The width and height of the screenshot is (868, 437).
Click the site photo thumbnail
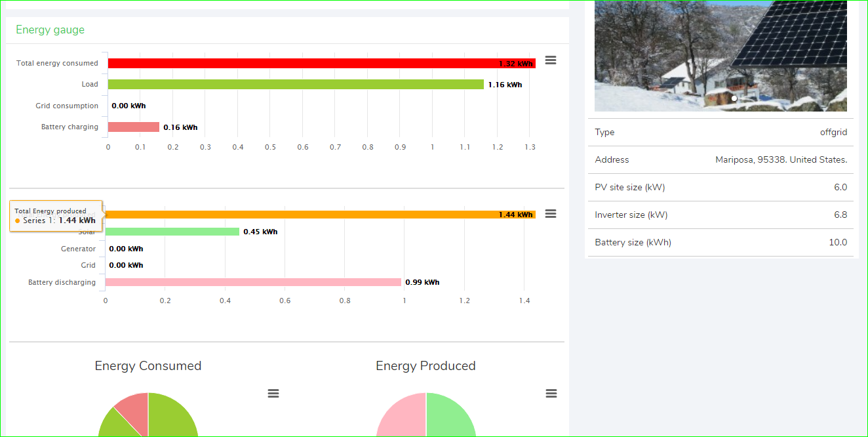[x=720, y=56]
